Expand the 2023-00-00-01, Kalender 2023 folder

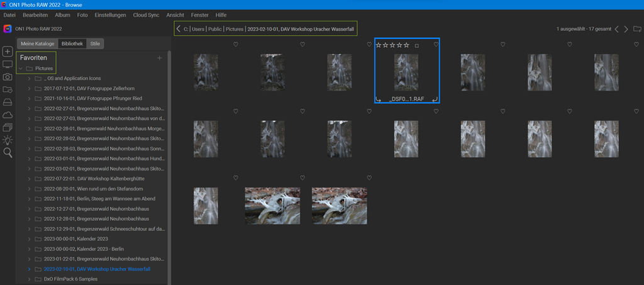pos(29,239)
